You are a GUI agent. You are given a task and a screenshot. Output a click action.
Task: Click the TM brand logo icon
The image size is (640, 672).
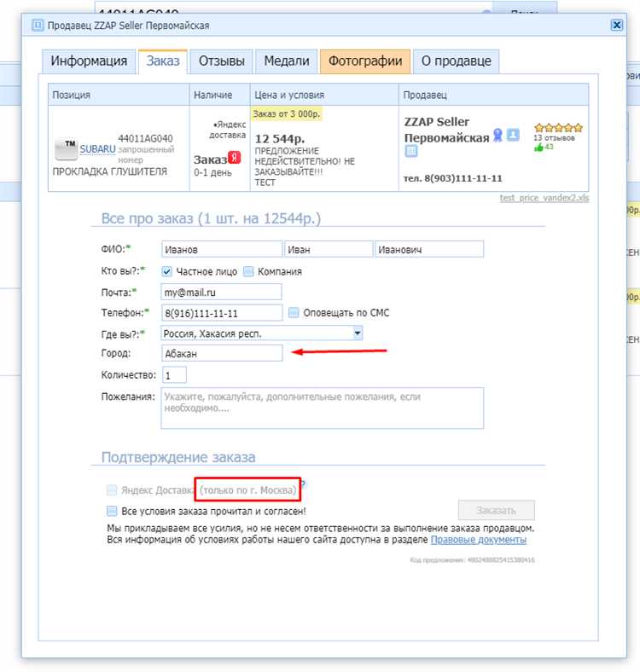66,149
